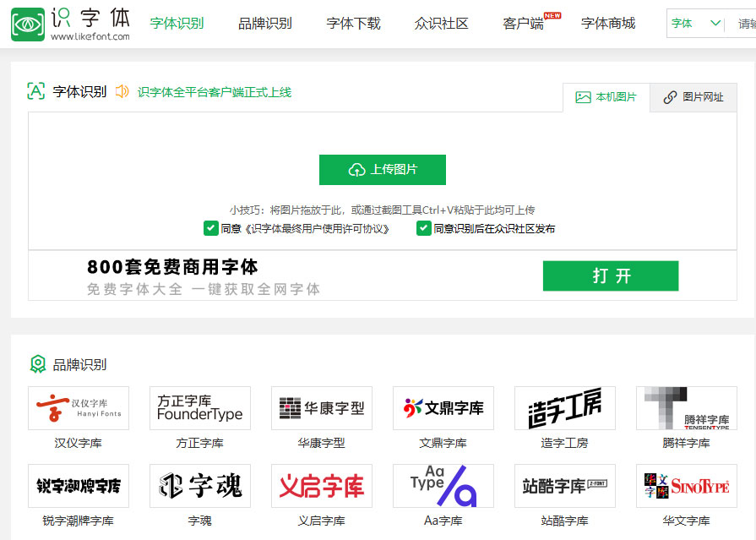This screenshot has height=540, width=756.
Task: Open the 腾祥字库 brand logo
Action: 687,408
